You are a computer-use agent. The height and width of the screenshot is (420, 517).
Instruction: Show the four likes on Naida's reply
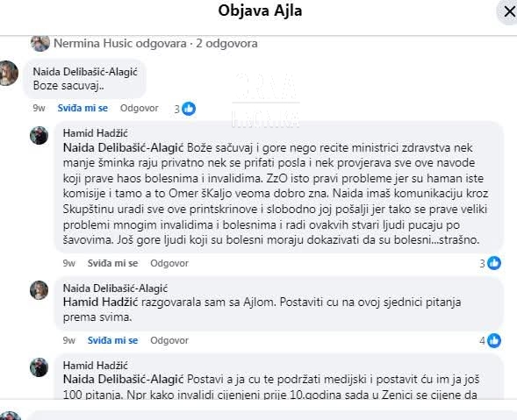tap(491, 340)
